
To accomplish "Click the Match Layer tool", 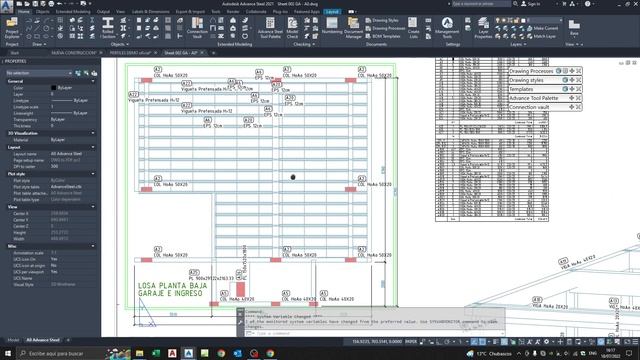I will click(x=541, y=36).
